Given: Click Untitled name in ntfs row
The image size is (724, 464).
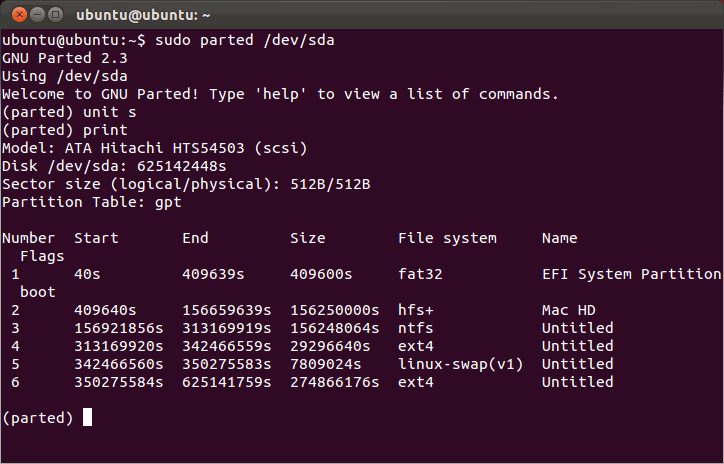Looking at the screenshot, I should point(578,328).
